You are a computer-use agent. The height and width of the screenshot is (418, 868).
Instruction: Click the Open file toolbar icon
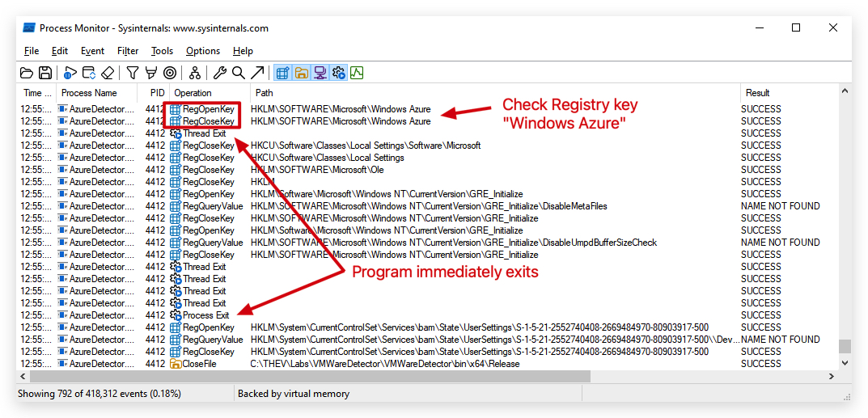(27, 73)
